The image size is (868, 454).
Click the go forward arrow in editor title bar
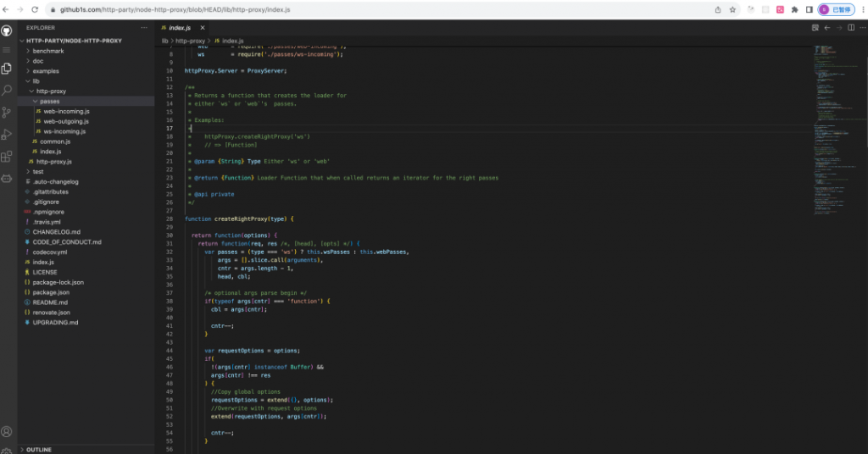tap(839, 28)
